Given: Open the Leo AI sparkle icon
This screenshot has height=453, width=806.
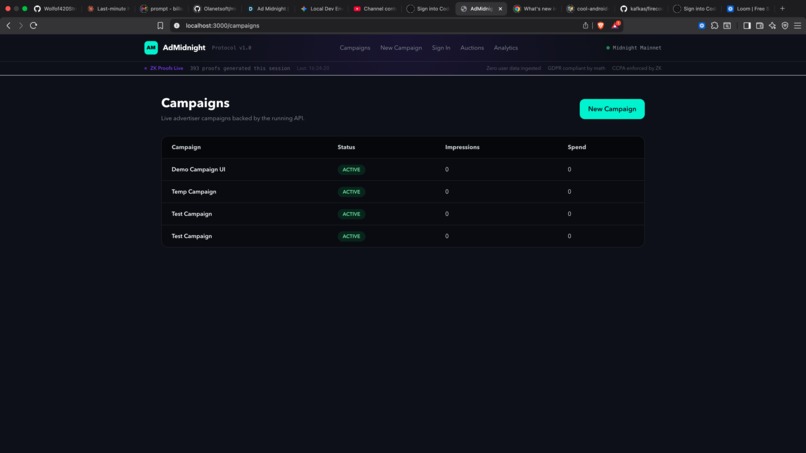Looking at the screenshot, I should [773, 25].
